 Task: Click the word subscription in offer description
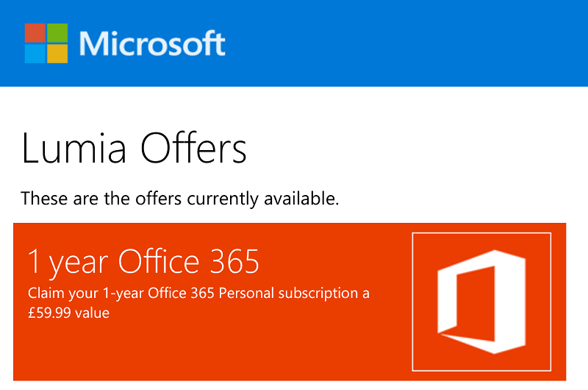(x=318, y=294)
